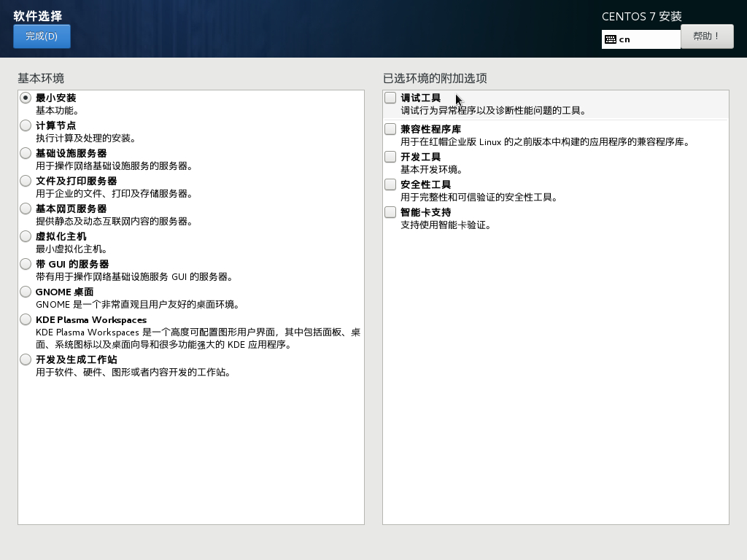Pick the 基本网页服务器 option
747x560 pixels.
pos(26,209)
